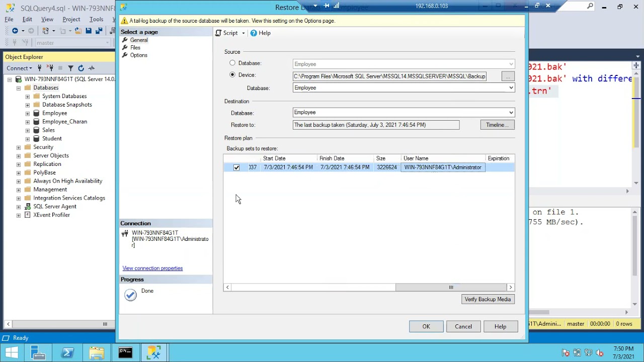Switch to the Files page
This screenshot has width=644, height=362.
click(x=135, y=48)
